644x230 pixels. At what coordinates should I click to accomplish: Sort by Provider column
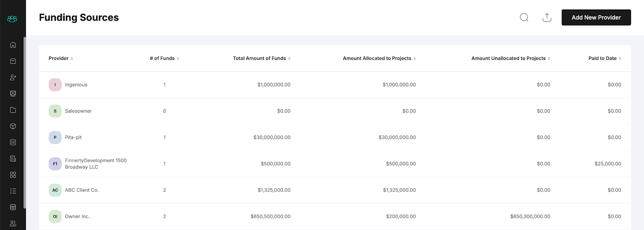61,58
